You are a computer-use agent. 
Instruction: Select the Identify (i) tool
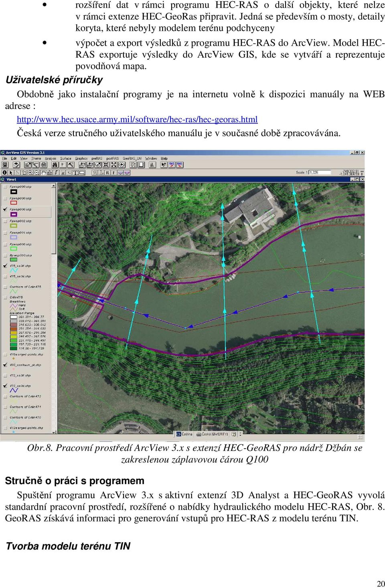(x=4, y=173)
